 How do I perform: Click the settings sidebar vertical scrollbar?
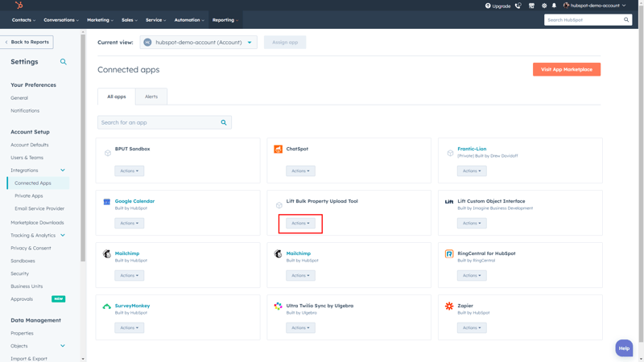83,148
